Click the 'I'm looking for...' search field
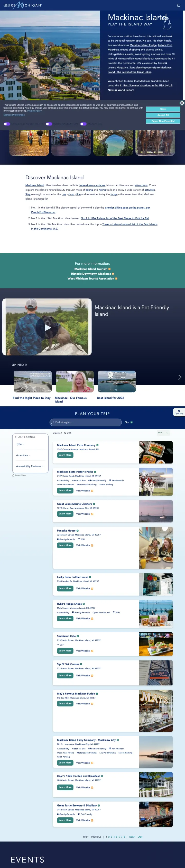The width and height of the screenshot is (185, 868). coord(86,422)
